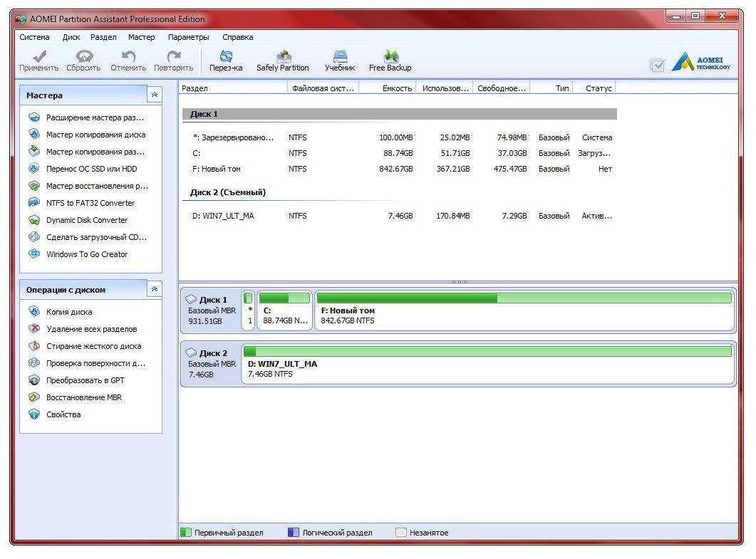Sort by Файловая сист... column header
Screen dimensions: 756x559
pyautogui.click(x=323, y=88)
